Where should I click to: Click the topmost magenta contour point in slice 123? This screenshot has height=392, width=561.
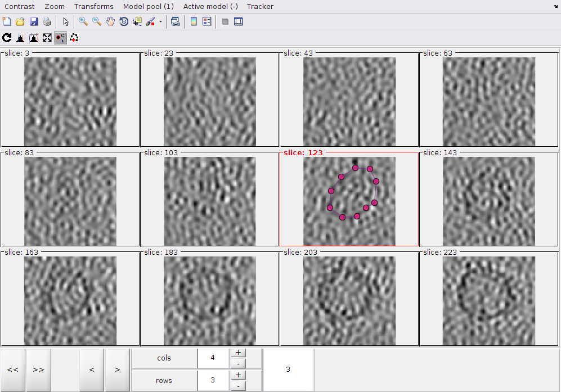[355, 168]
